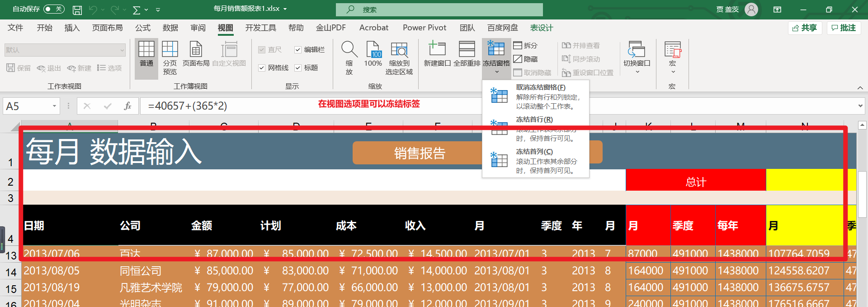Open the 文件 File menu tab

(x=15, y=28)
